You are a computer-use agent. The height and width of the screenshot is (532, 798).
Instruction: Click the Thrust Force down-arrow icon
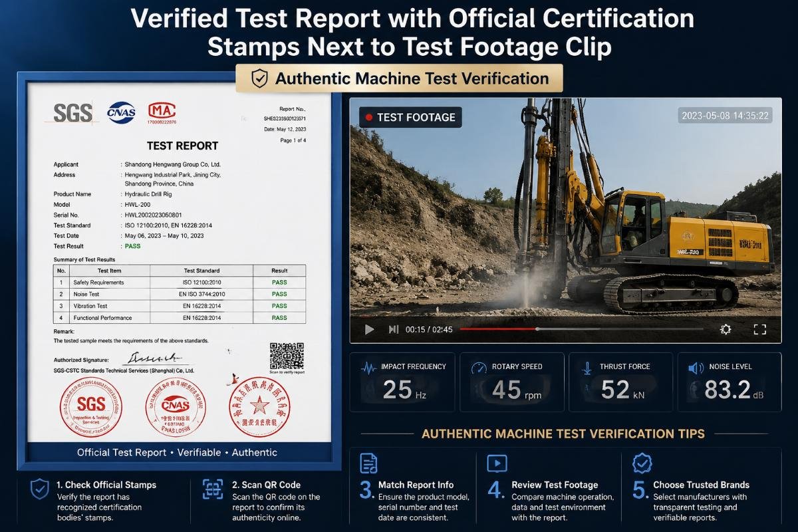pos(587,367)
